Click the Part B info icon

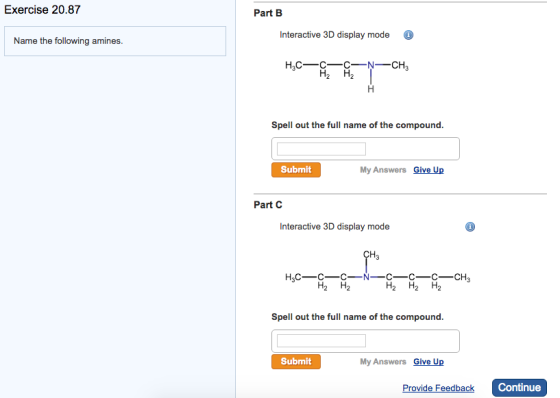coord(408,35)
